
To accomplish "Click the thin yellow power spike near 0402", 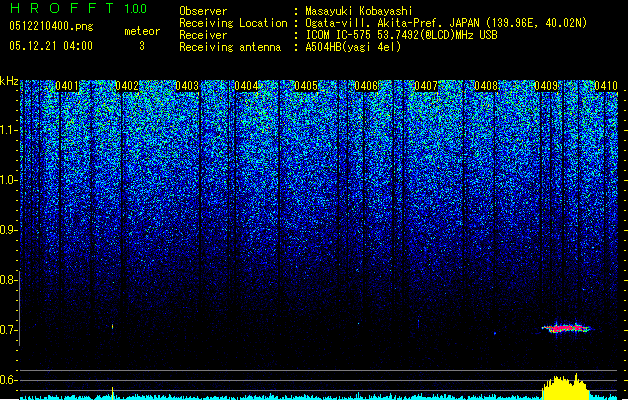I will pos(112,393).
